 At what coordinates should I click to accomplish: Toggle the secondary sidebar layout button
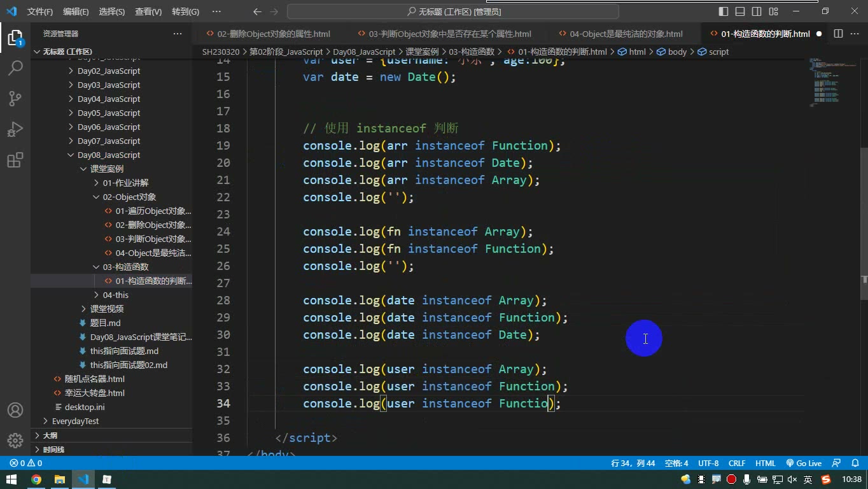click(757, 11)
